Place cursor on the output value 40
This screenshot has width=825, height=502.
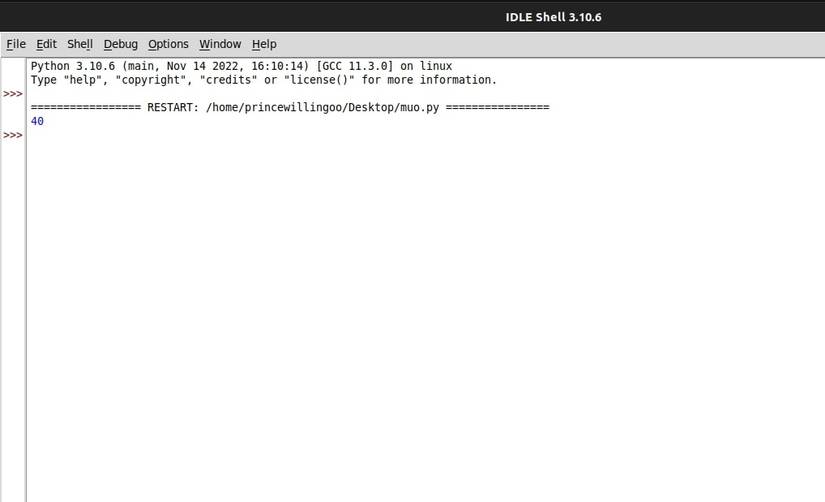pyautogui.click(x=37, y=121)
